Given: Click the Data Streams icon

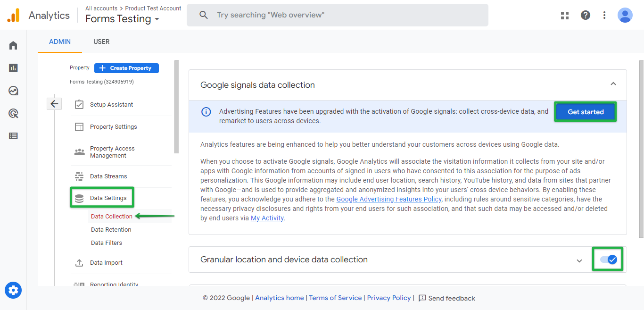Looking at the screenshot, I should coord(79,176).
